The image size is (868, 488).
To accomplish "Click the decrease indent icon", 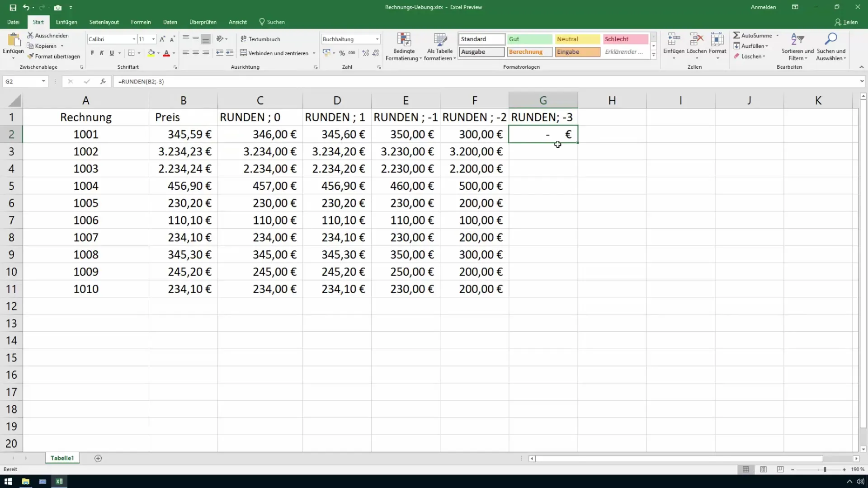I will (220, 53).
